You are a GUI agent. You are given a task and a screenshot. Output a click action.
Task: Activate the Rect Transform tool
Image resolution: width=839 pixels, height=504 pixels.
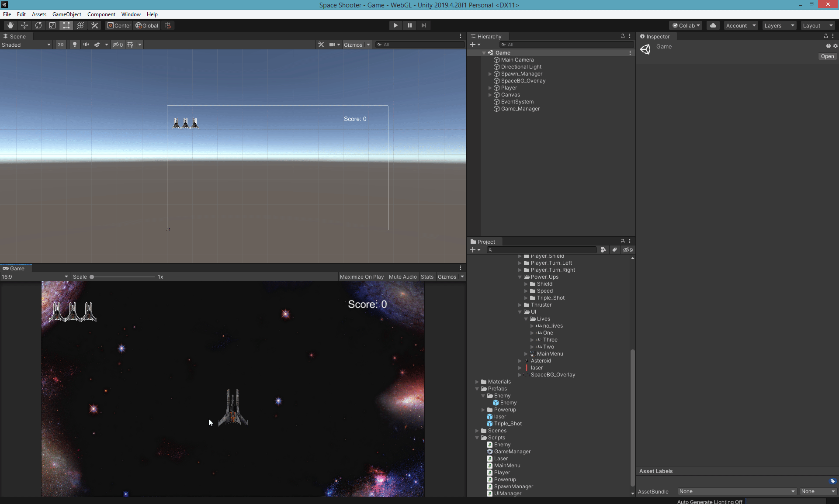pos(66,25)
